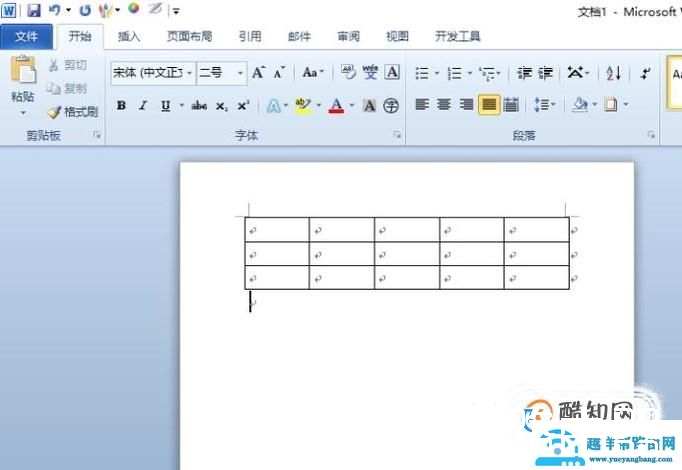Image resolution: width=682 pixels, height=470 pixels.
Task: Switch to the Insert (插入) tab
Action: (x=129, y=37)
